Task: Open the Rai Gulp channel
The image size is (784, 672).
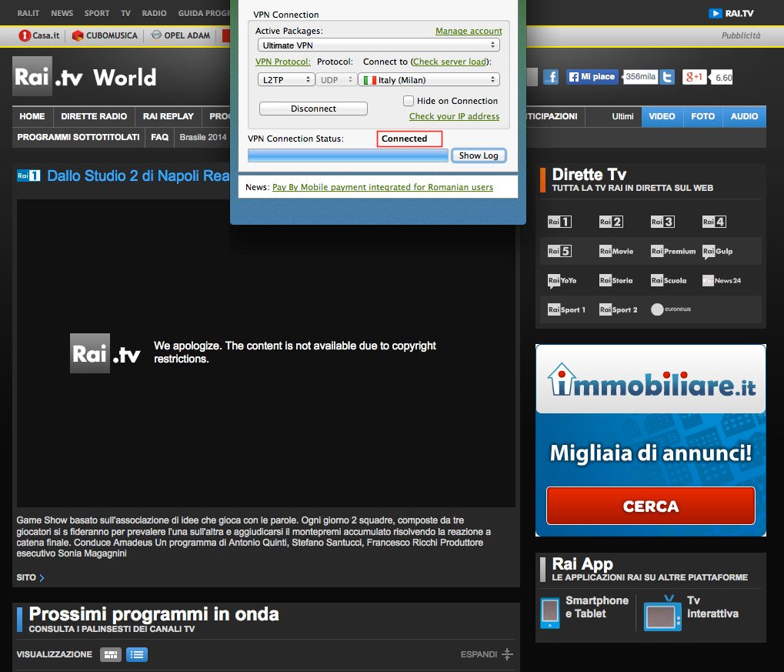Action: click(x=718, y=252)
